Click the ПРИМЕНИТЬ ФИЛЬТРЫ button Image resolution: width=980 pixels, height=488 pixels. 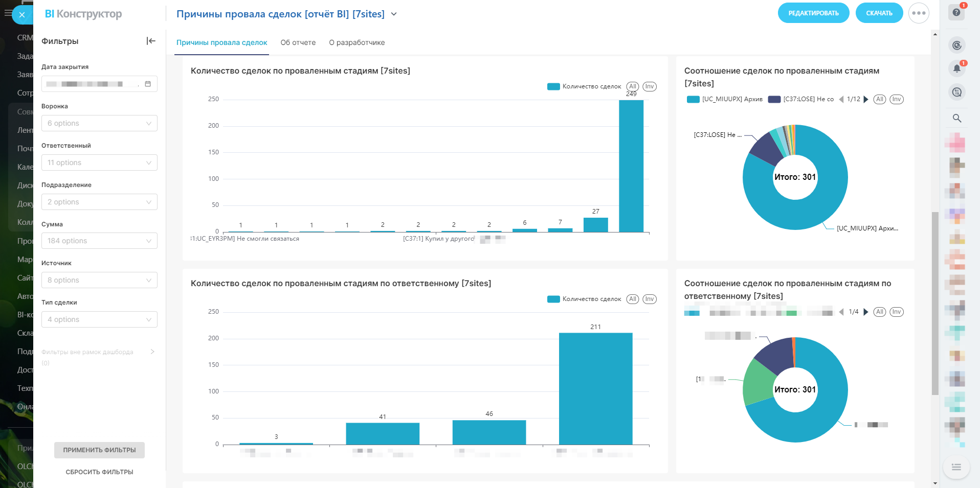tap(99, 450)
